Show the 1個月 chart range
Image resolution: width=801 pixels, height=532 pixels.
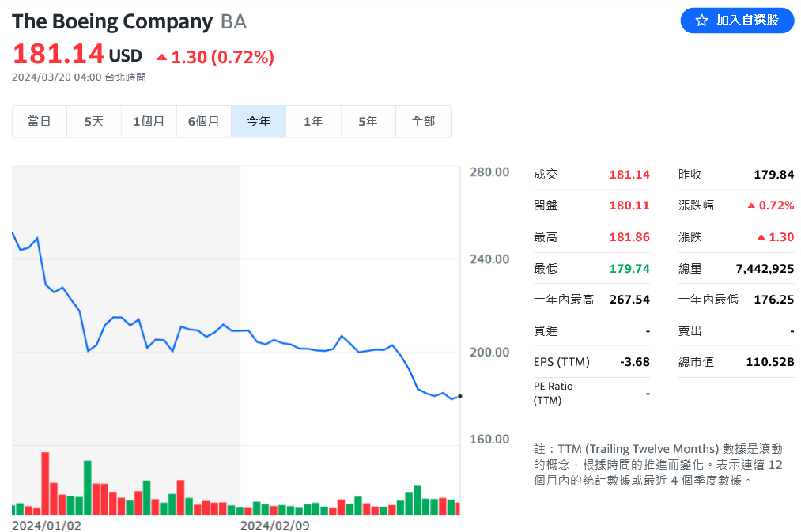point(149,122)
